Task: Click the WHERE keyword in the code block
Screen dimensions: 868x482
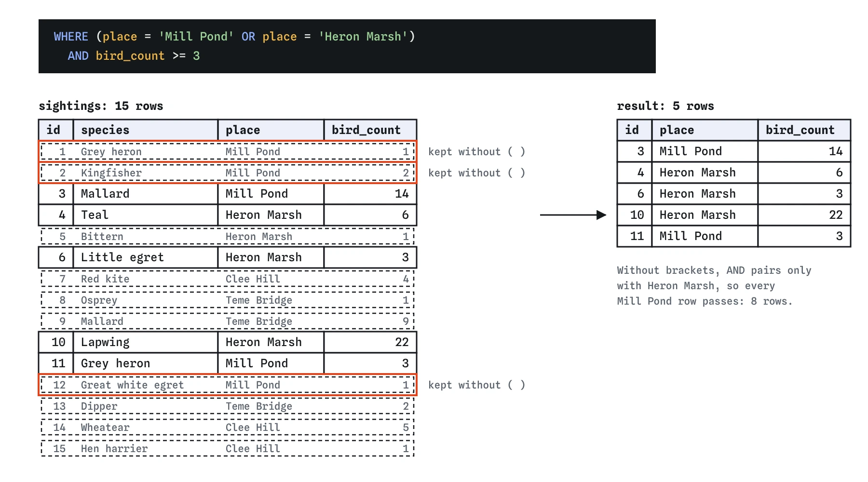Action: (71, 37)
